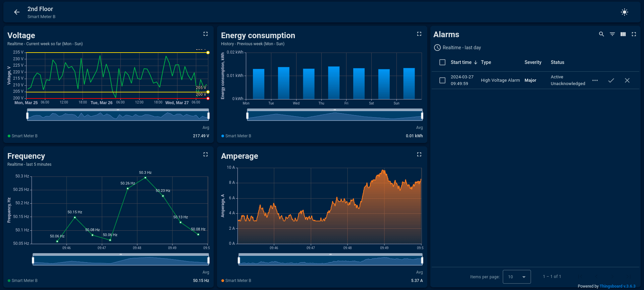Expand Amperage widget to fullscreen
The width and height of the screenshot is (644, 290).
pos(419,154)
